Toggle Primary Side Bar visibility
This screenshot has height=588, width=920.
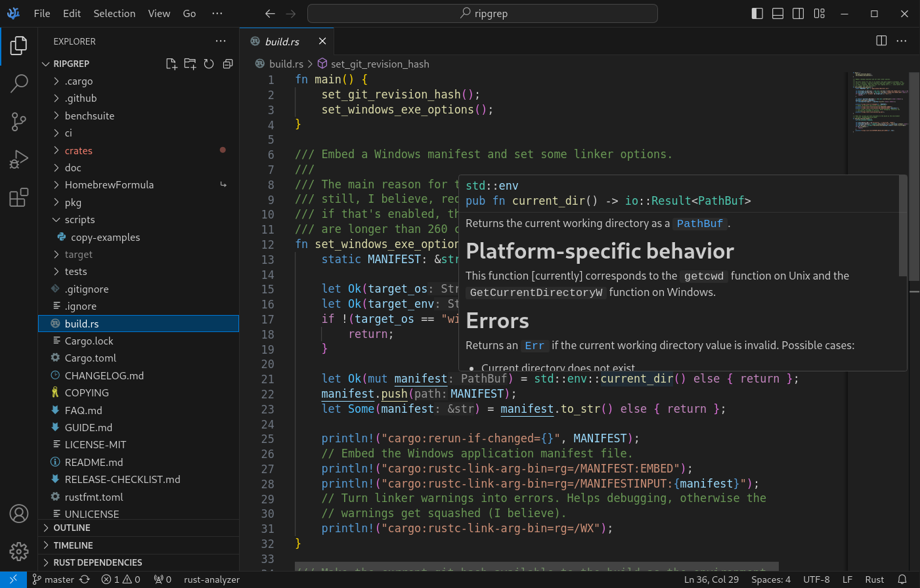coord(757,13)
